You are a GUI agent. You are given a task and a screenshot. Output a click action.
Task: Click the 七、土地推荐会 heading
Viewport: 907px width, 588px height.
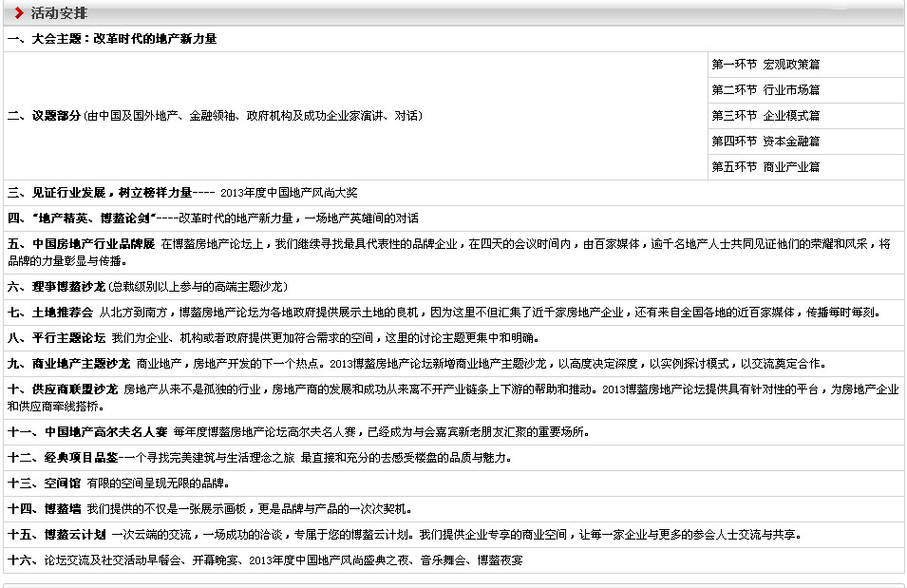(49, 312)
